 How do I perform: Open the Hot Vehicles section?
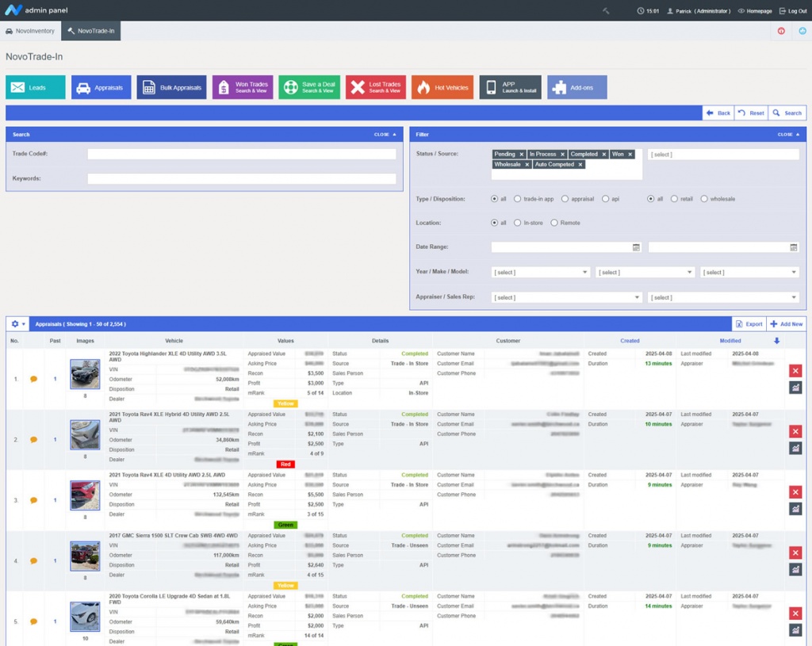coord(442,87)
